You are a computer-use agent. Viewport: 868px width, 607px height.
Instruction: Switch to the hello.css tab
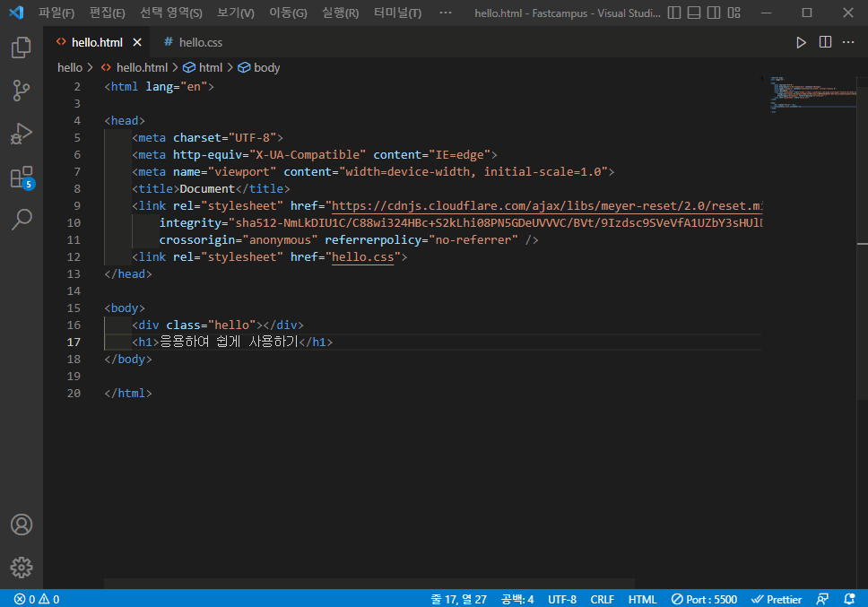tap(193, 42)
